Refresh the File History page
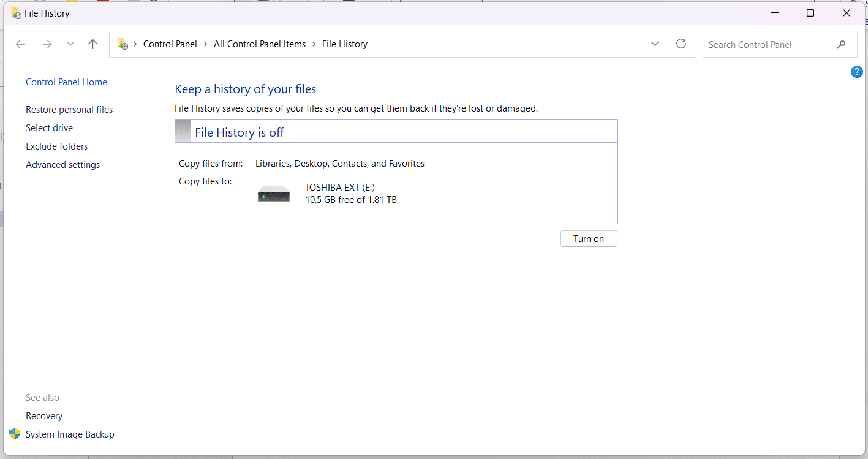868x459 pixels. pyautogui.click(x=681, y=44)
